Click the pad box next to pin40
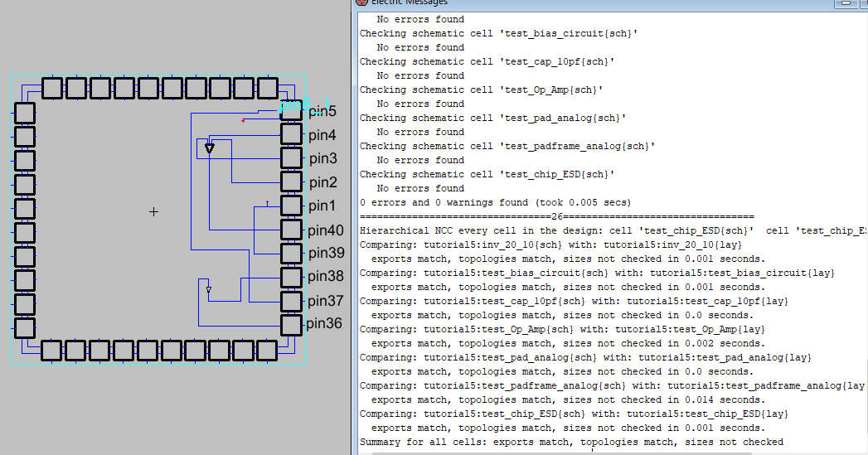The height and width of the screenshot is (455, 868). (291, 230)
